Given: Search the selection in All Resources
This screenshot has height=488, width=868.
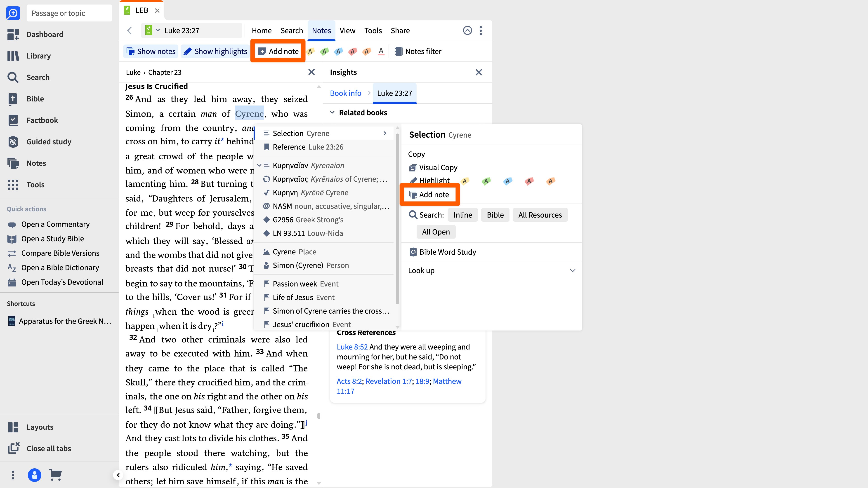Looking at the screenshot, I should pyautogui.click(x=540, y=215).
